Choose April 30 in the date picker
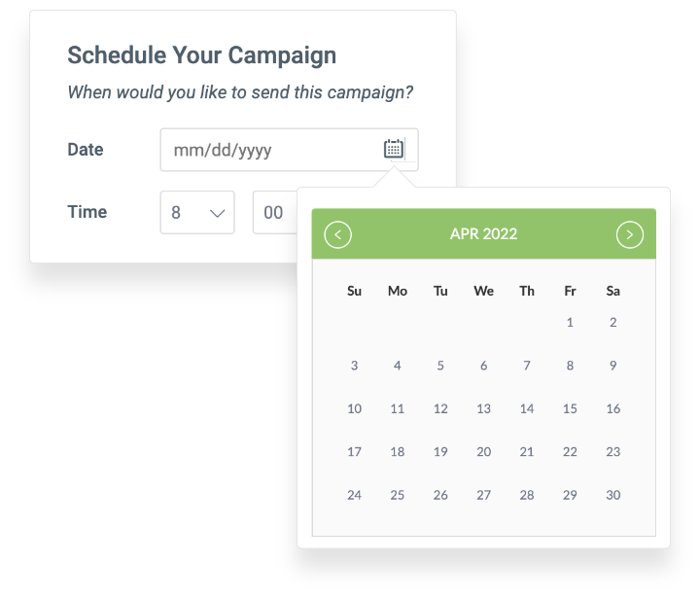This screenshot has width=700, height=598. click(612, 494)
